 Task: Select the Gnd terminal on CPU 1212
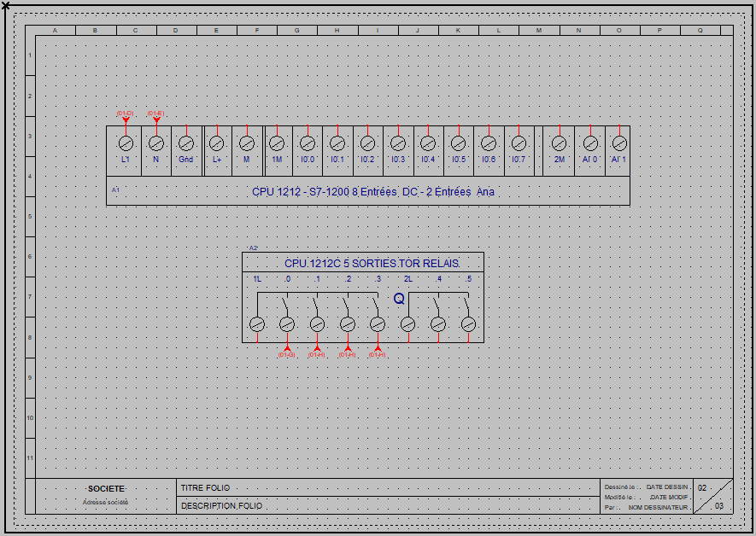coord(186,143)
